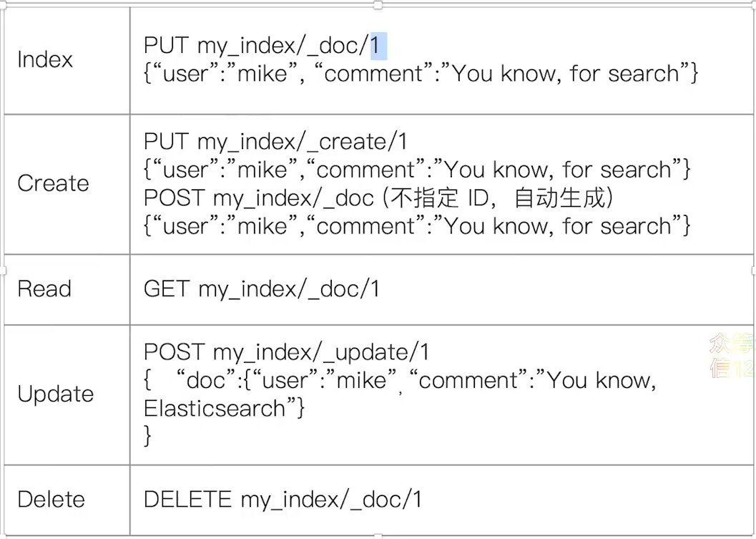Click the left middle resize handle
The height and width of the screenshot is (539, 756).
3,270
